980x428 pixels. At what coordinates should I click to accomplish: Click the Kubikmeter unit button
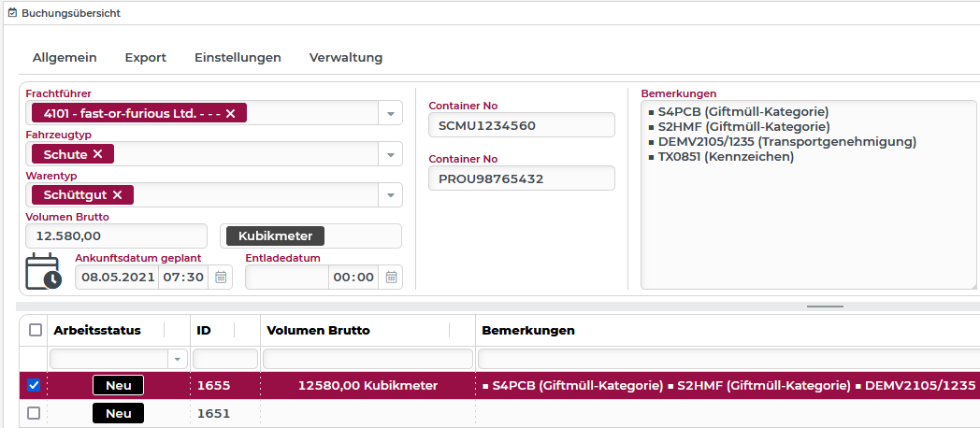[275, 236]
